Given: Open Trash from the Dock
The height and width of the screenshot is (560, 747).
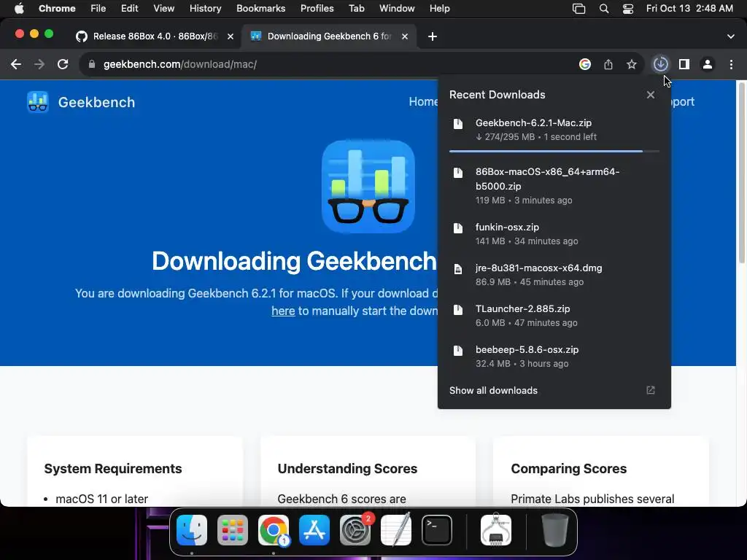Looking at the screenshot, I should pyautogui.click(x=555, y=530).
